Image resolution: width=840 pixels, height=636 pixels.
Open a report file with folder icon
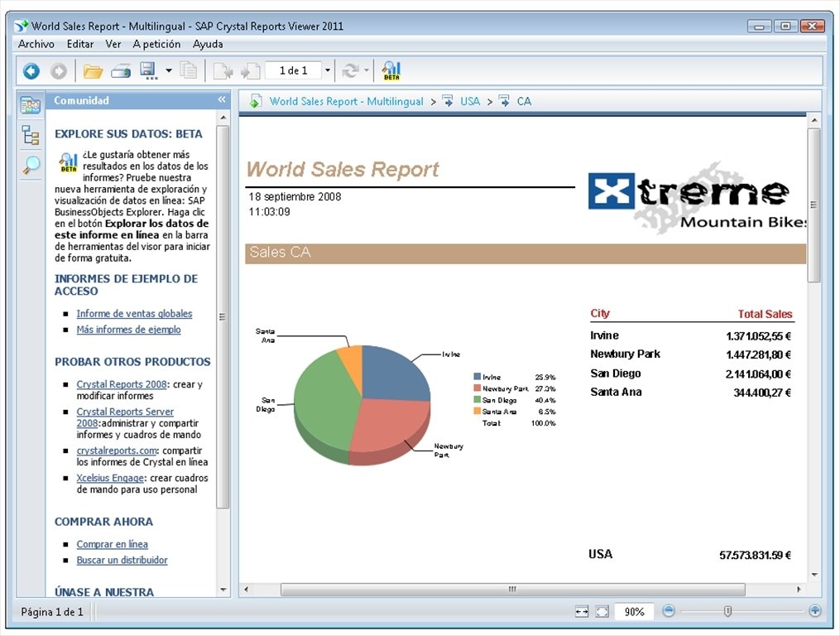point(93,70)
